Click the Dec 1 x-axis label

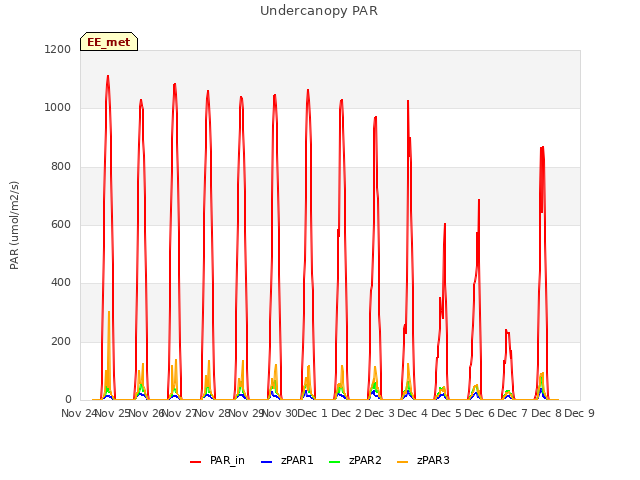pyautogui.click(x=312, y=413)
